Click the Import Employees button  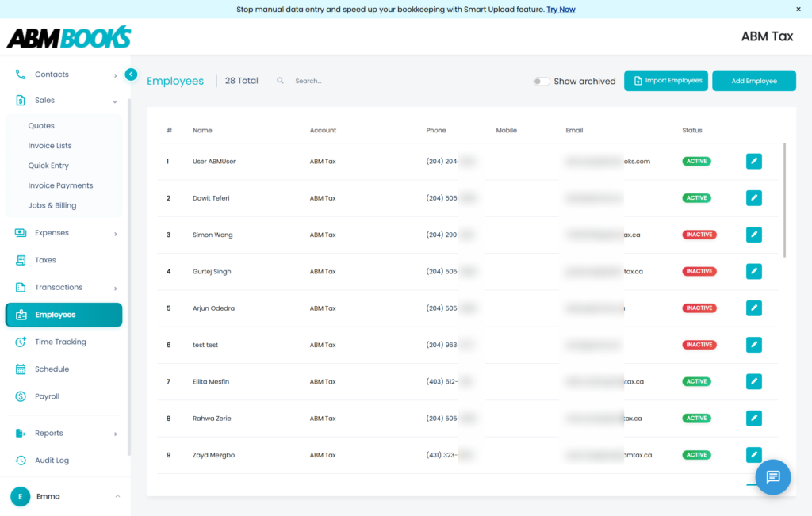coord(666,81)
